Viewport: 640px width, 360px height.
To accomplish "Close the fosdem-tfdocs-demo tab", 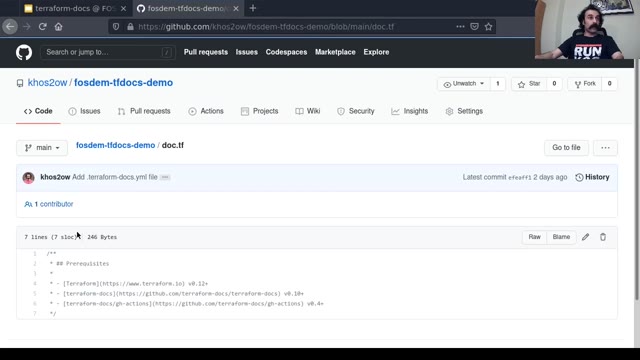I will click(236, 8).
